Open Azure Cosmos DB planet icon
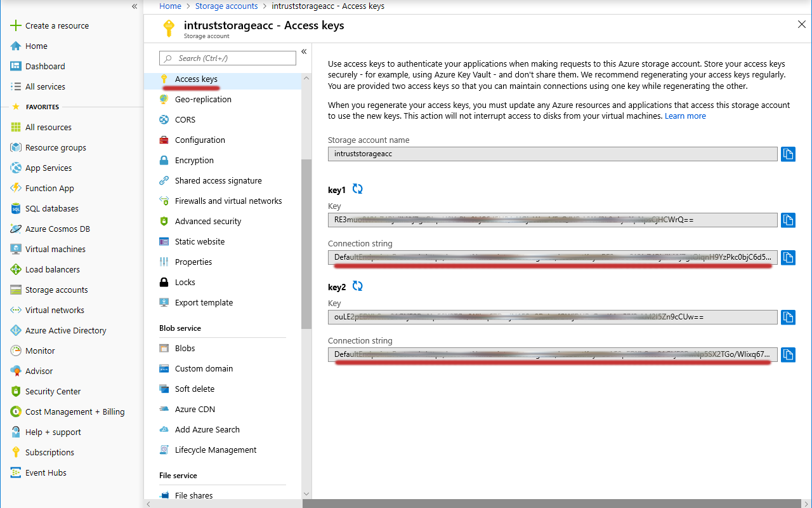Image resolution: width=812 pixels, height=508 pixels. [16, 229]
